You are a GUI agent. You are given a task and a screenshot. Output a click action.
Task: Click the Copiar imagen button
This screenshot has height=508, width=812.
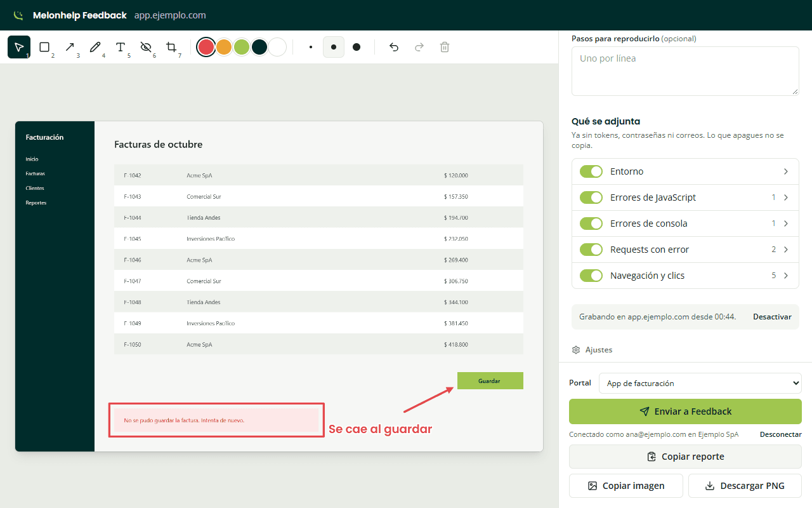[x=626, y=486]
